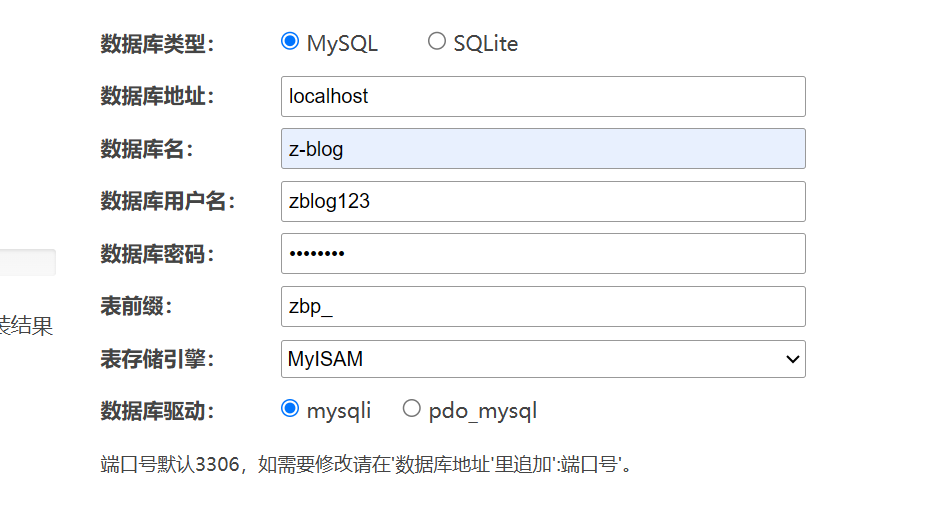Click the z-blog database name field
This screenshot has width=951, height=516.
543,149
